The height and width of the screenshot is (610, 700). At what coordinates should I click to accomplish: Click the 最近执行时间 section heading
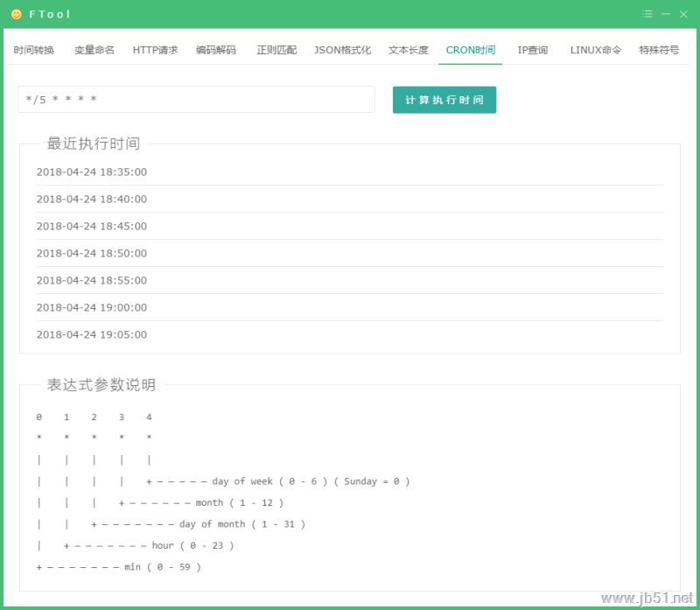(x=94, y=144)
